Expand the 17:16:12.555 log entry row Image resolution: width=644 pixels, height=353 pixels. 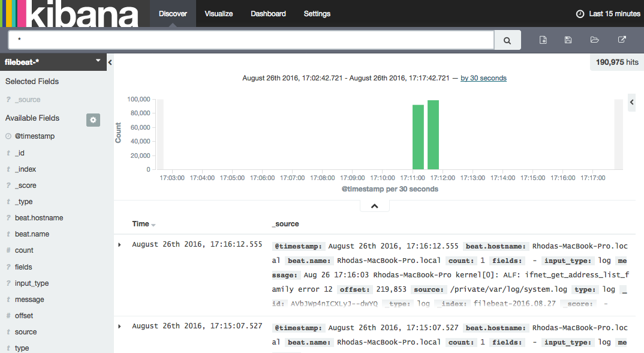tap(119, 245)
